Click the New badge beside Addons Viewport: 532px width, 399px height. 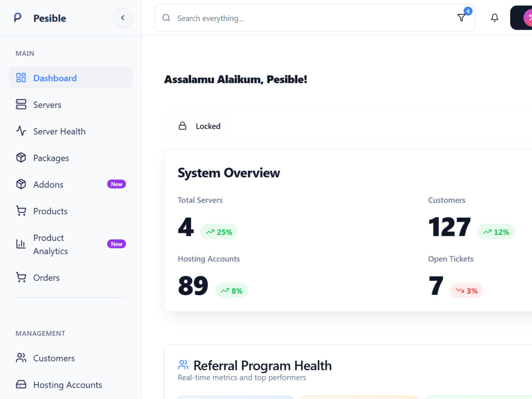click(117, 184)
